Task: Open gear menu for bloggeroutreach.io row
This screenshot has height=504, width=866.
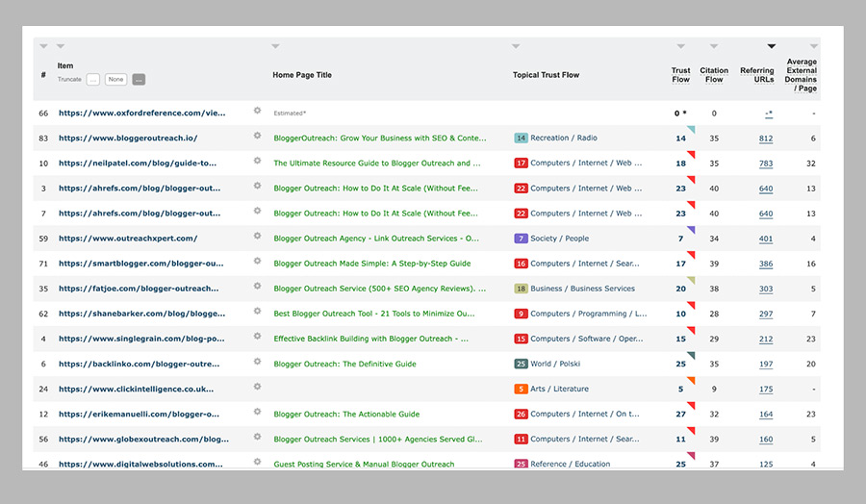Action: click(x=257, y=136)
